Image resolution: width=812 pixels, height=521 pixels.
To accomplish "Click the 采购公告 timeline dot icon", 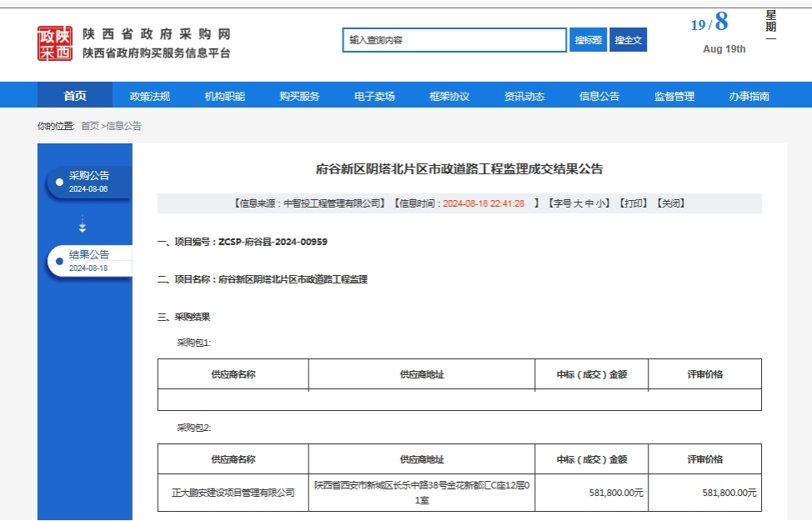I will (x=59, y=182).
